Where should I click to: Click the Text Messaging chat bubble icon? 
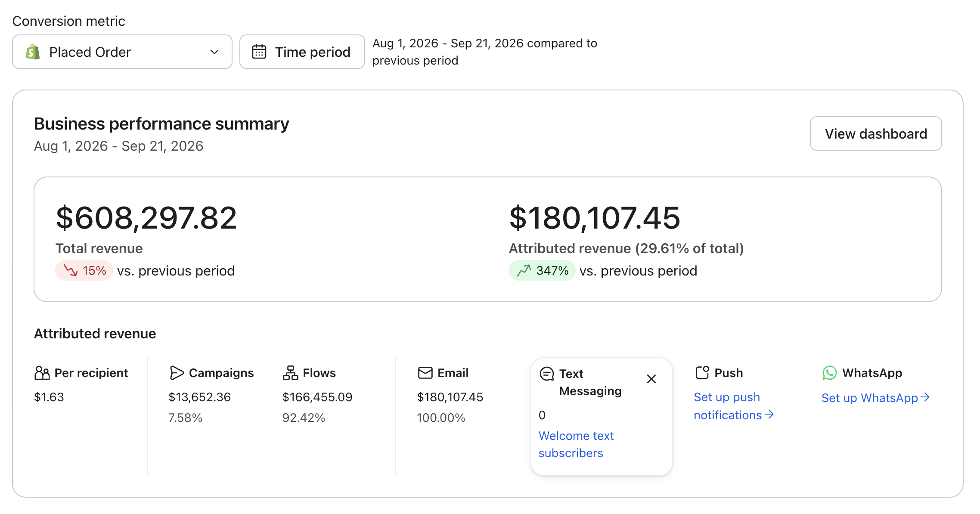click(547, 374)
